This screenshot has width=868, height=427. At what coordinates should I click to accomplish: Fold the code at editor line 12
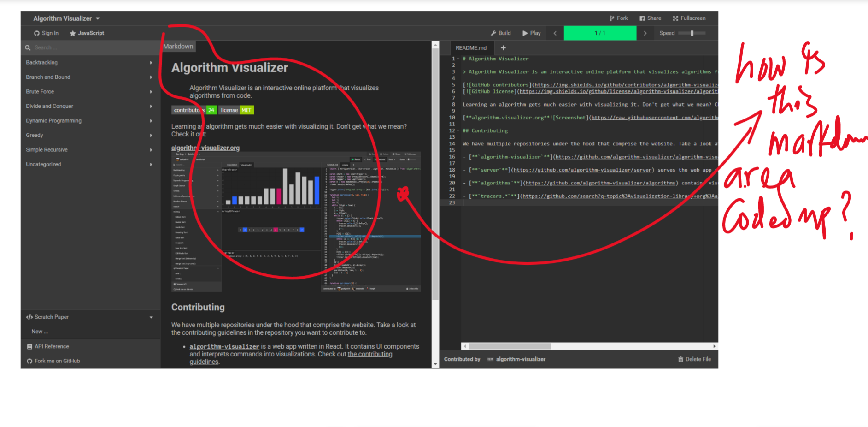tap(458, 131)
